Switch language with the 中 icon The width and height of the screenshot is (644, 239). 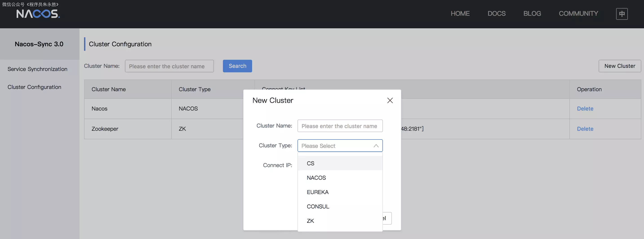coord(622,14)
